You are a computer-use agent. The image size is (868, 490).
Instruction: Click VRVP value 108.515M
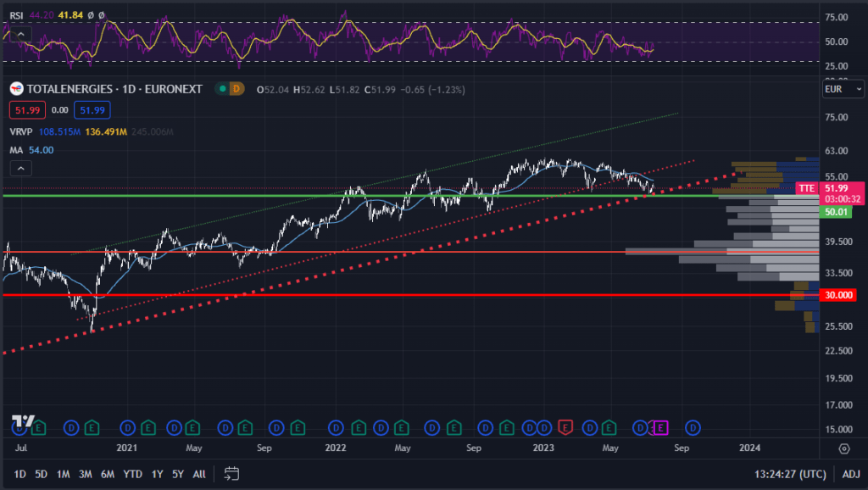tap(59, 131)
